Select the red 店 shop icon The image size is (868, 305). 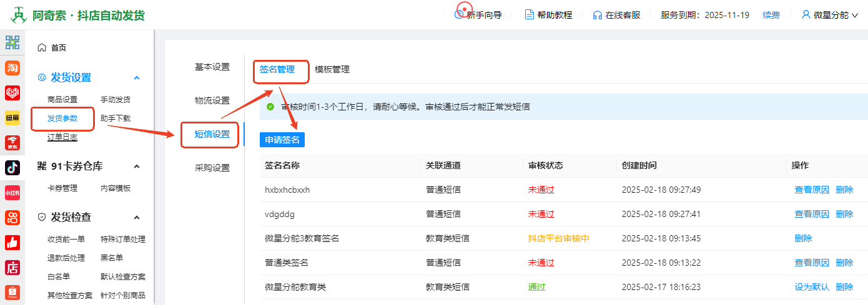12,268
